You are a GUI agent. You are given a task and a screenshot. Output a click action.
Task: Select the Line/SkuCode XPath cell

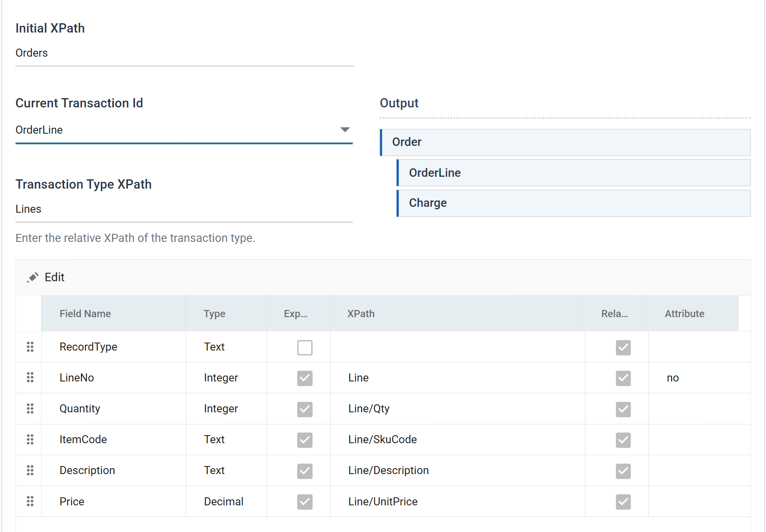(457, 439)
